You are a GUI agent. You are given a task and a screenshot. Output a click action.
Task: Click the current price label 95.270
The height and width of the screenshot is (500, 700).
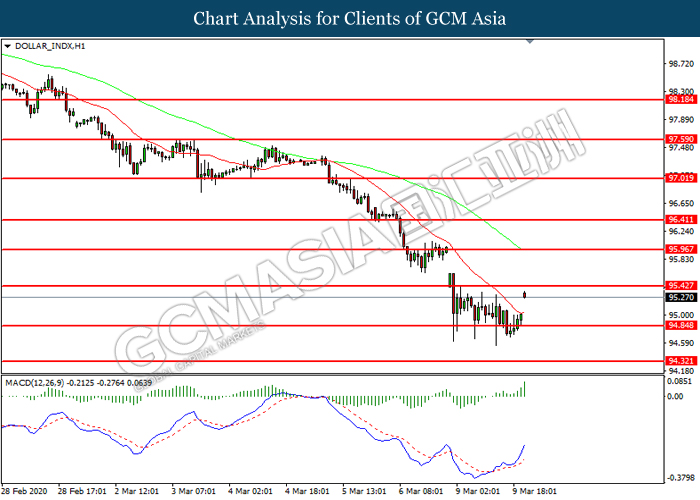pos(681,297)
